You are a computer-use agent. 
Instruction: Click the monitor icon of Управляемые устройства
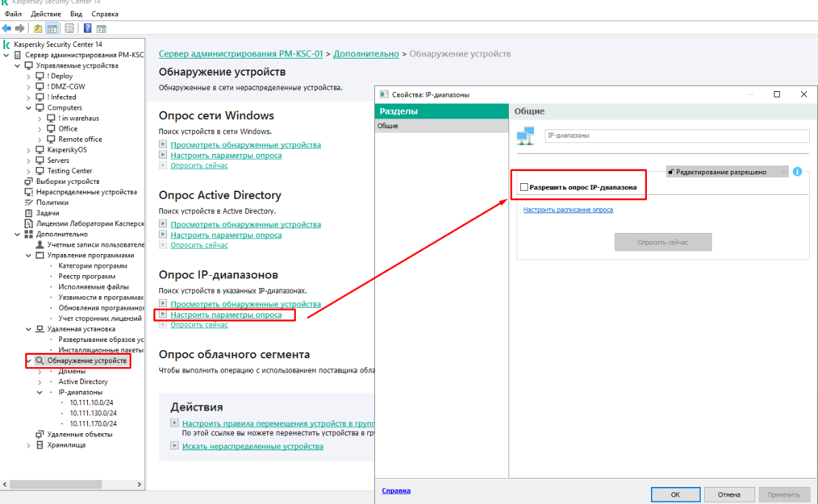point(29,66)
